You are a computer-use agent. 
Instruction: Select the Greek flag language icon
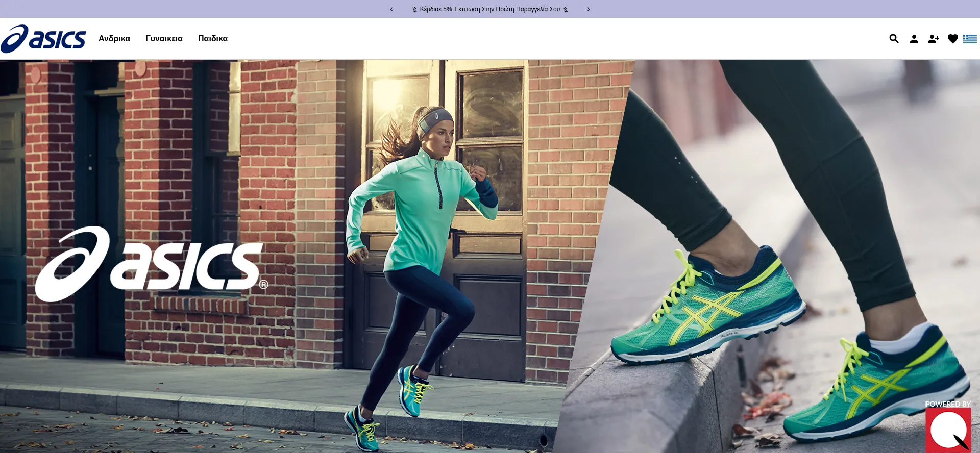click(970, 39)
